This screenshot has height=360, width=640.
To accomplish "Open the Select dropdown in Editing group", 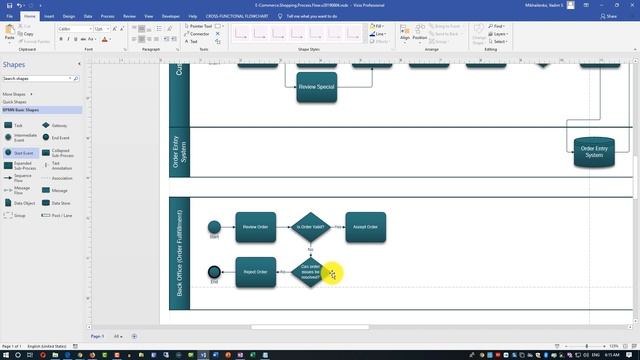I will [498, 42].
